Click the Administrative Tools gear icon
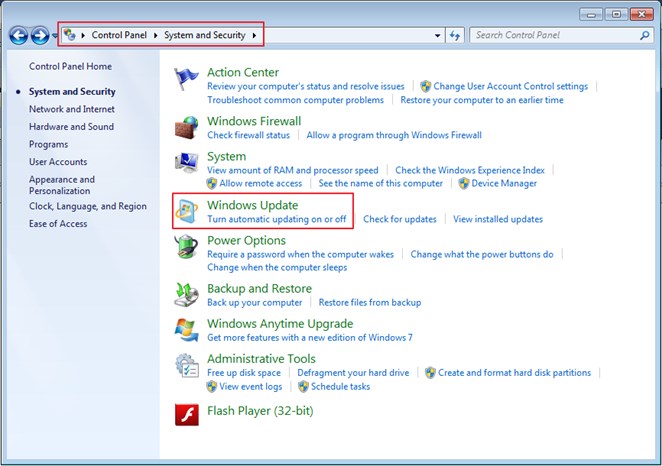 tap(187, 366)
